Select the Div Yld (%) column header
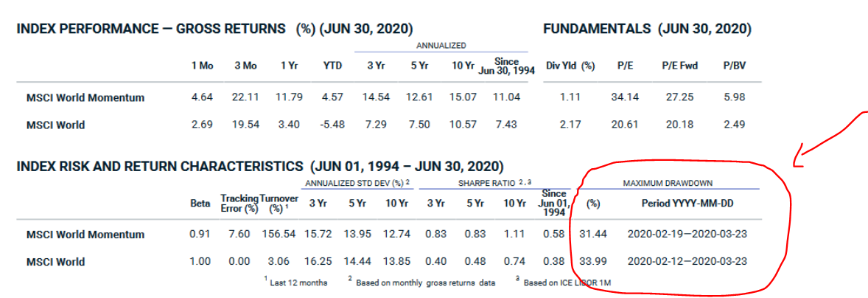 coord(570,66)
